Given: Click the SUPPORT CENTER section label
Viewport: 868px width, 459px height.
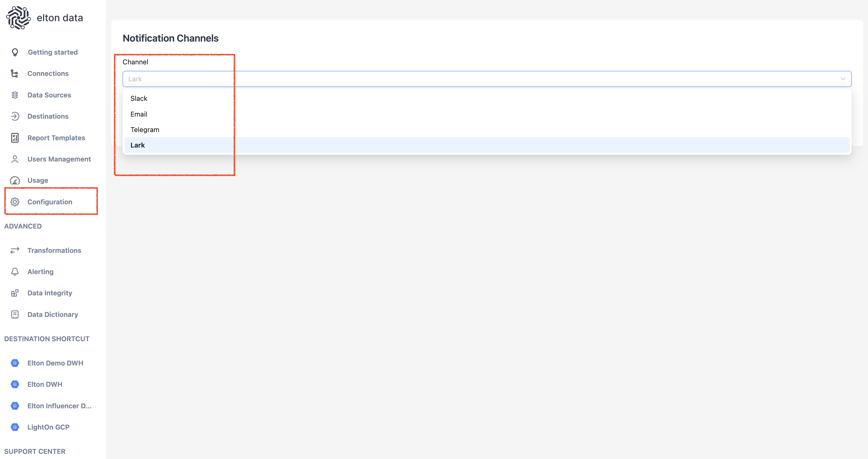Looking at the screenshot, I should (35, 451).
